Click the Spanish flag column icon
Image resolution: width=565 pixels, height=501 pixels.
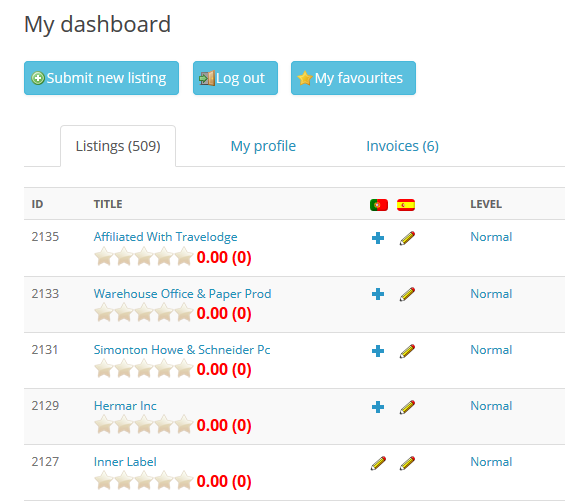pos(406,205)
